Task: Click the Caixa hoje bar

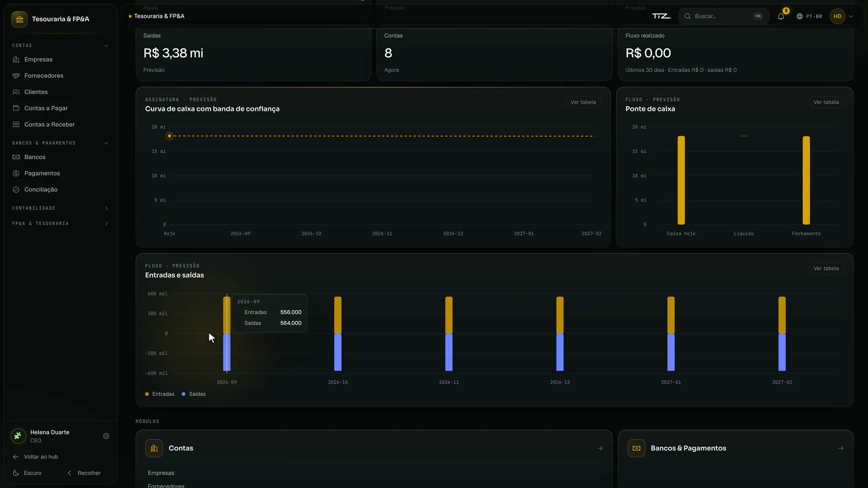Action: click(x=681, y=180)
